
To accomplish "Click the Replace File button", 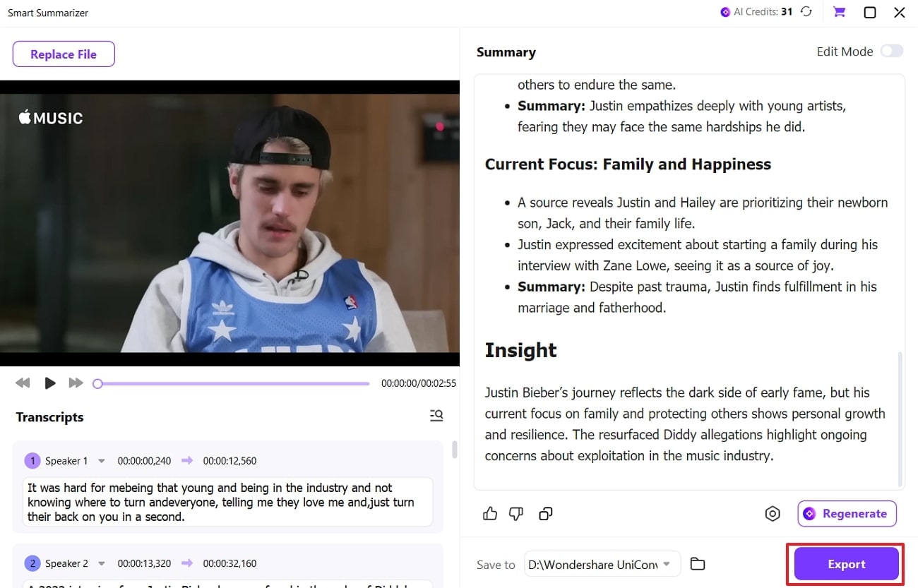I will click(x=64, y=54).
